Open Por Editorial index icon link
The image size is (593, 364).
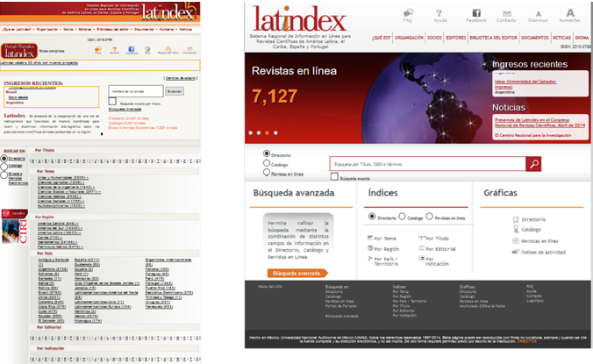click(x=437, y=249)
